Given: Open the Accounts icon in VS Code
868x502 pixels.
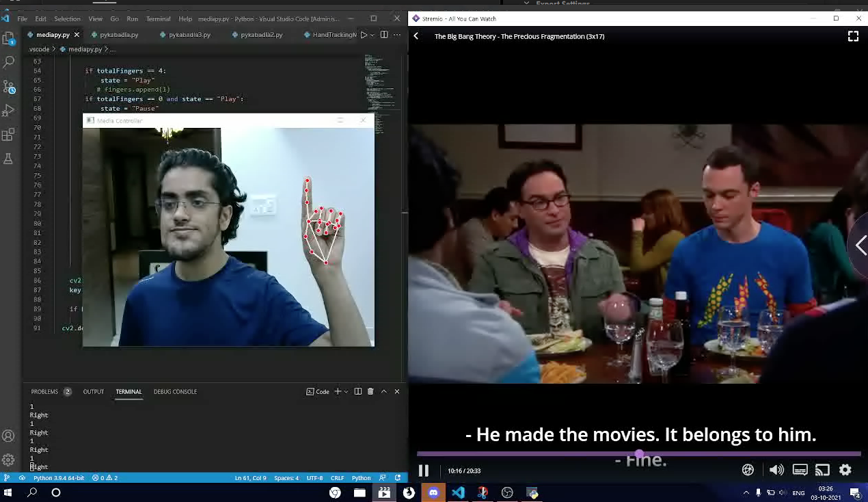Looking at the screenshot, I should [x=8, y=436].
